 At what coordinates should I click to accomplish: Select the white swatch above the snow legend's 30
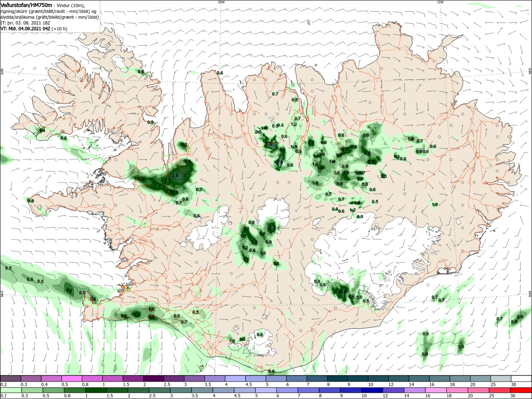(x=522, y=379)
